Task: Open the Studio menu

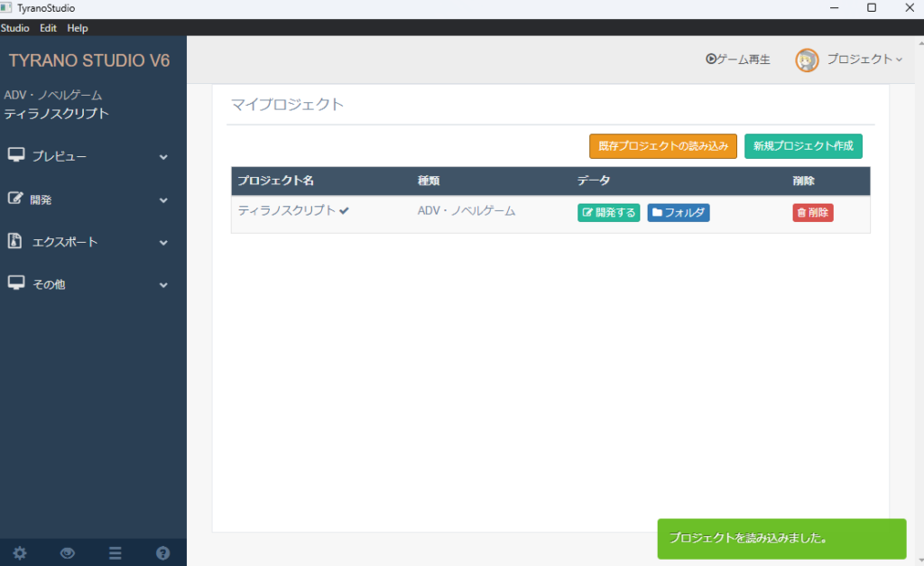Action: (x=15, y=28)
